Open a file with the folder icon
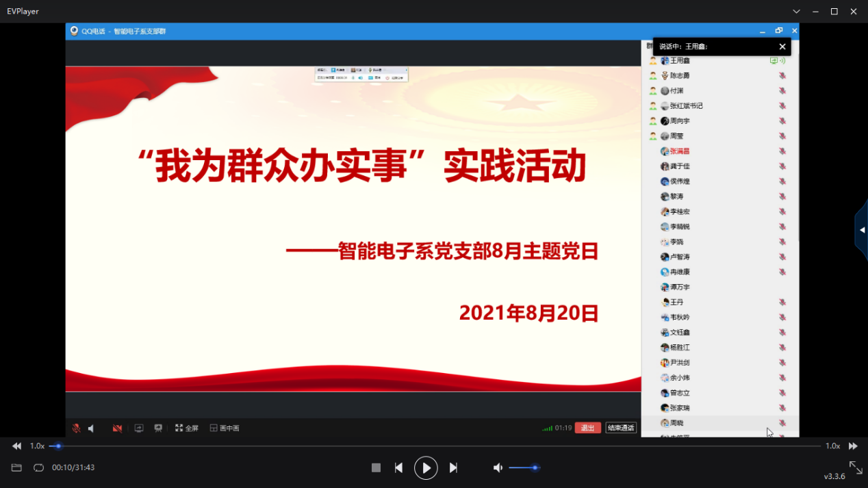This screenshot has height=488, width=868. (x=16, y=467)
